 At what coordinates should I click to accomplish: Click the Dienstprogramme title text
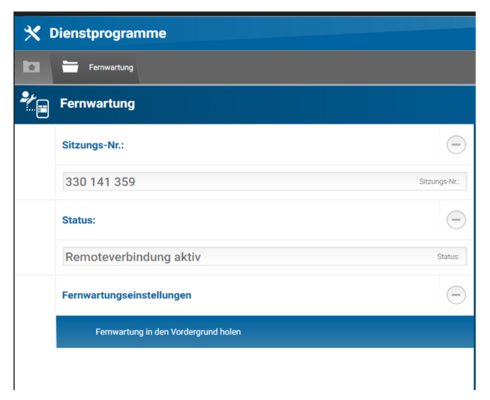(108, 33)
